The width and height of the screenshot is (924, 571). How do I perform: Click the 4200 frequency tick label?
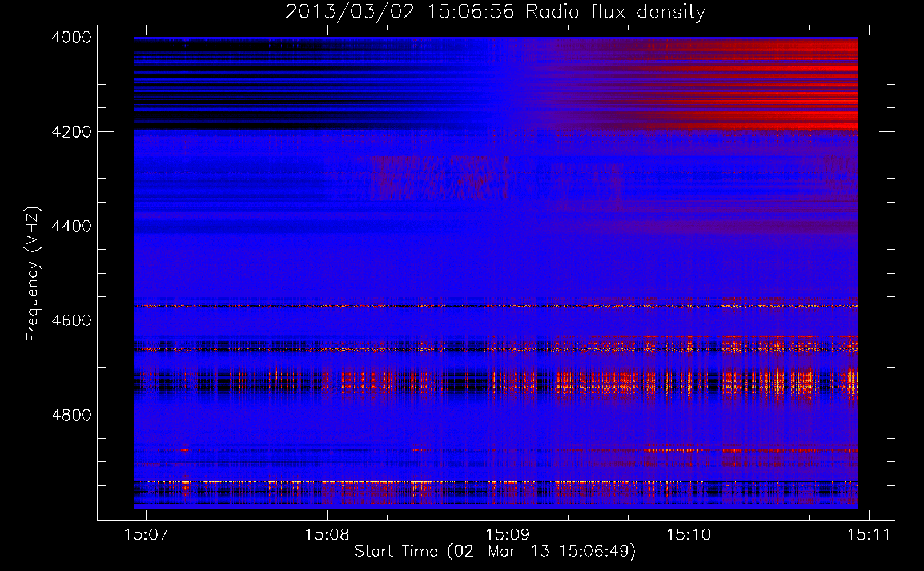71,132
